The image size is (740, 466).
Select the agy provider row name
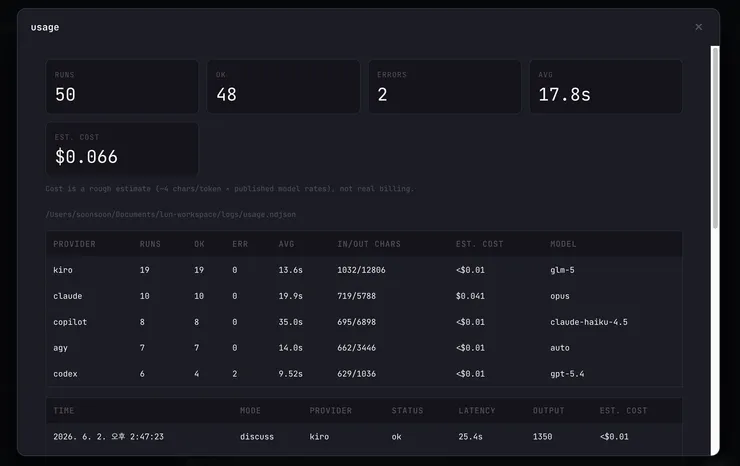(60, 348)
